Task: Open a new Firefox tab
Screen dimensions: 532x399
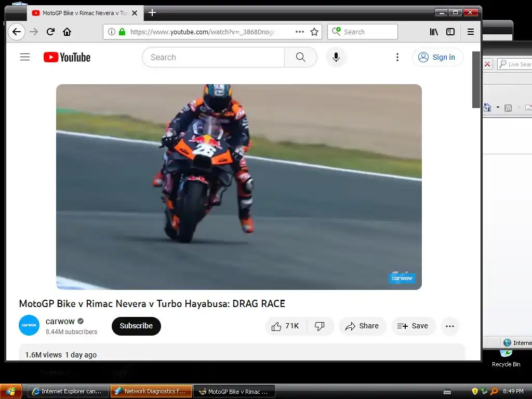Action: [152, 13]
